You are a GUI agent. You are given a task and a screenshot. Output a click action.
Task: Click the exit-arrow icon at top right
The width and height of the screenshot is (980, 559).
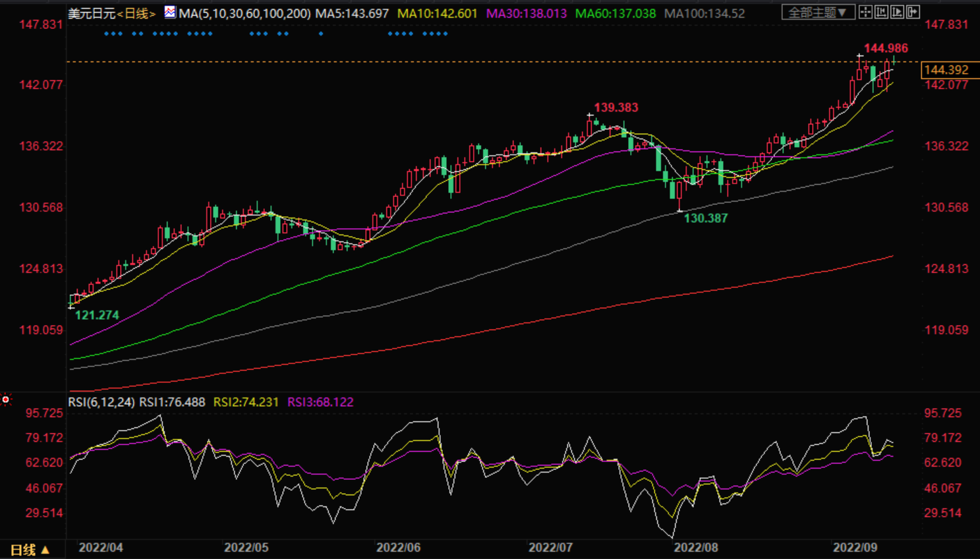(x=913, y=12)
